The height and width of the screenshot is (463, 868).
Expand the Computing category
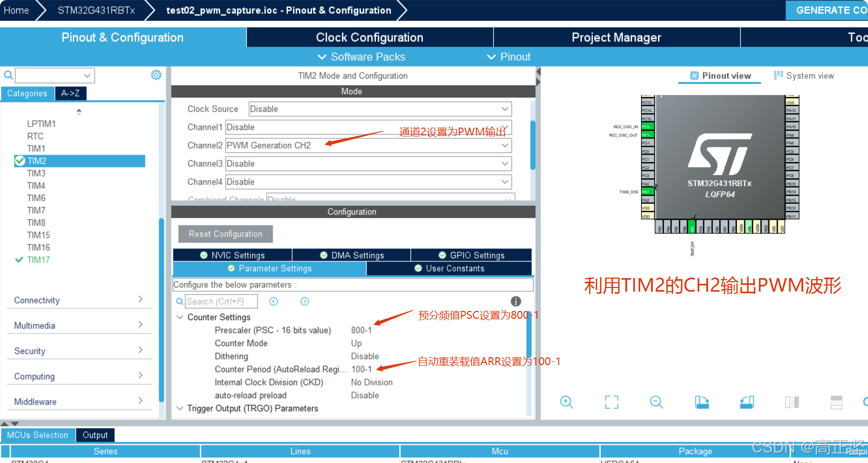[79, 376]
